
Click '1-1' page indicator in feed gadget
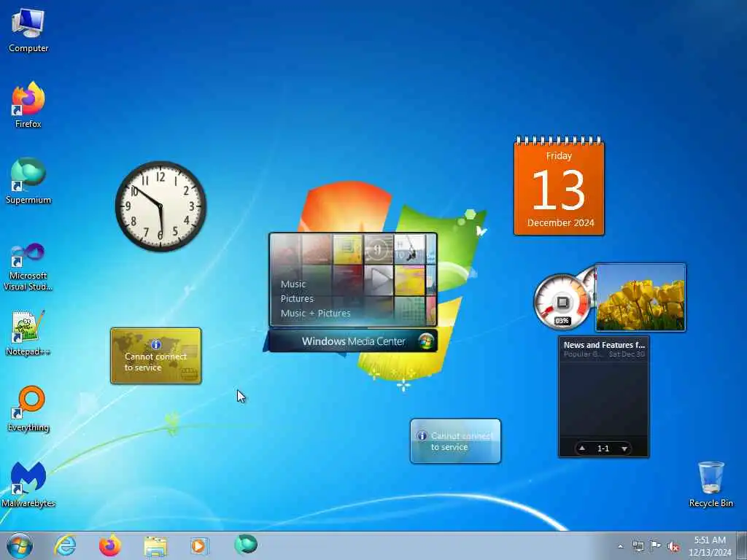point(603,448)
